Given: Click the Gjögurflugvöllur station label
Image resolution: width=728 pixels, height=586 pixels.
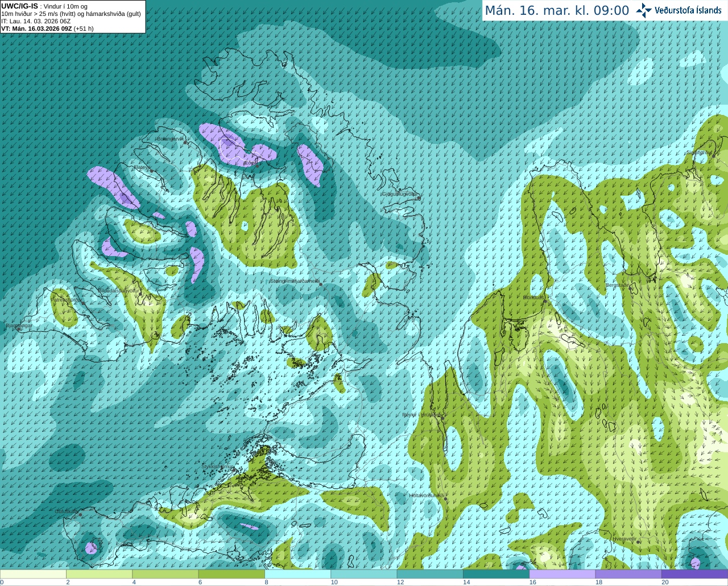Looking at the screenshot, I should point(400,194).
